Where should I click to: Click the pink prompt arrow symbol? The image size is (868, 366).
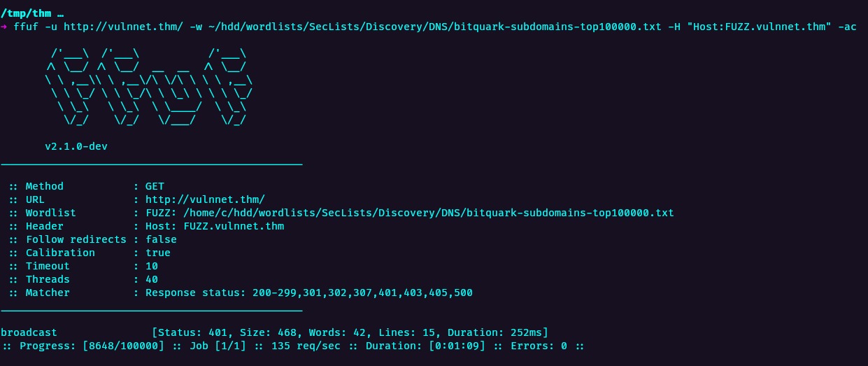click(4, 27)
